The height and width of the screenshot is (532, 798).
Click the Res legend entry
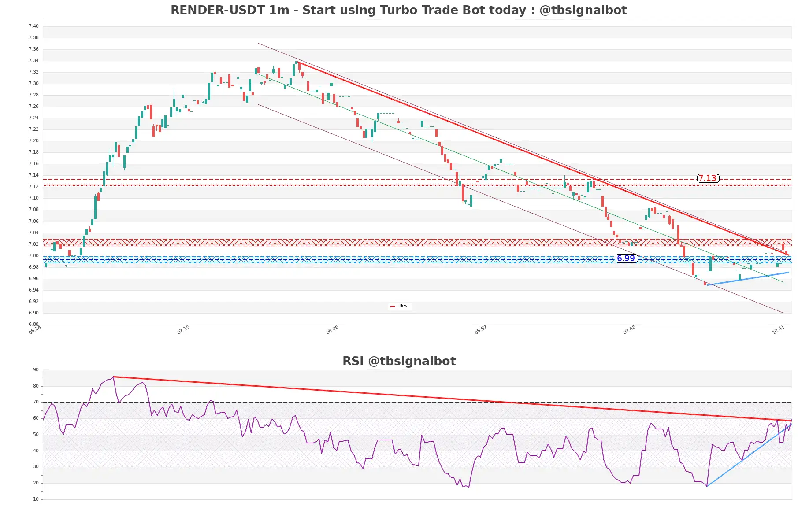click(x=401, y=306)
